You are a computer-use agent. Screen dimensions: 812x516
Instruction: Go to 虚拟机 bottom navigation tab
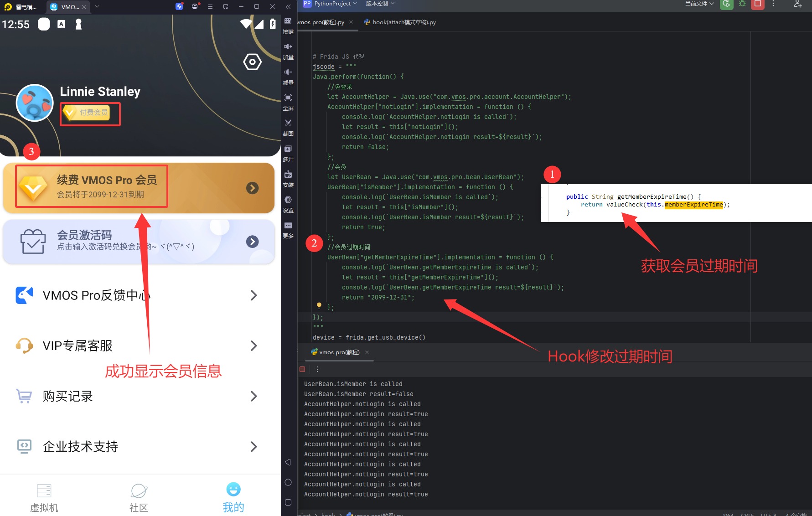click(44, 498)
